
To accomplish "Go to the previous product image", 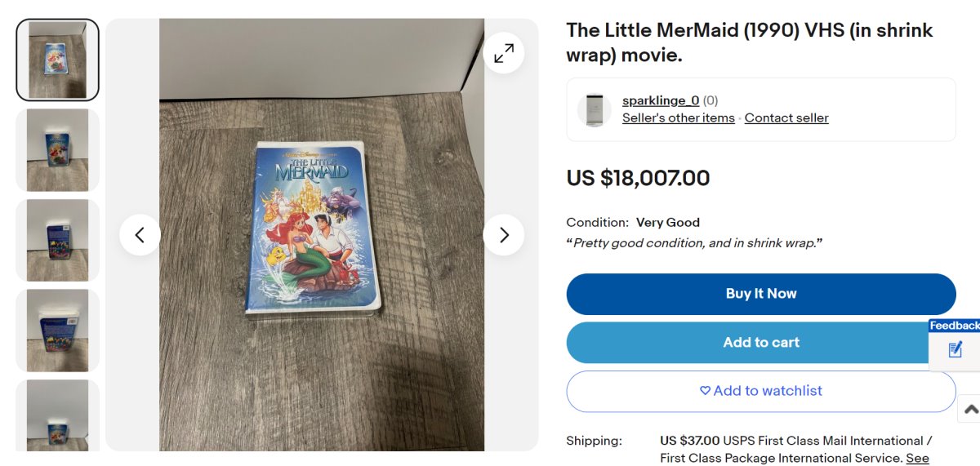I will [x=140, y=235].
